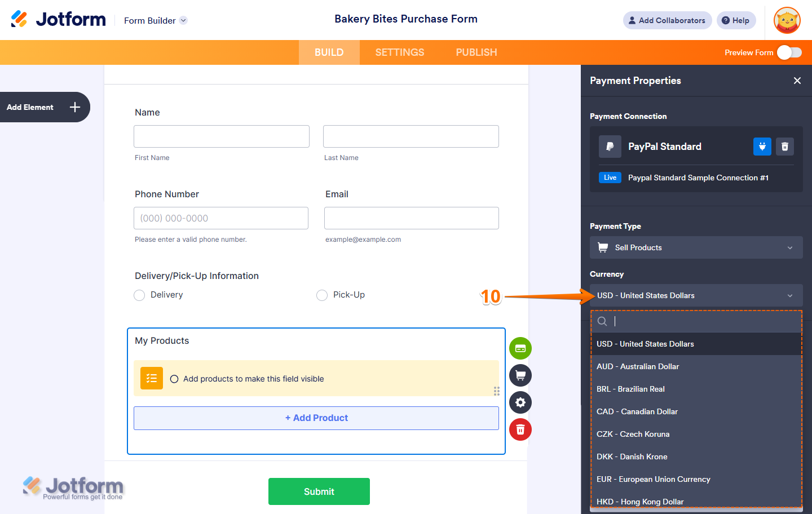
Task: Open the gear icon for the products field
Action: coord(520,402)
